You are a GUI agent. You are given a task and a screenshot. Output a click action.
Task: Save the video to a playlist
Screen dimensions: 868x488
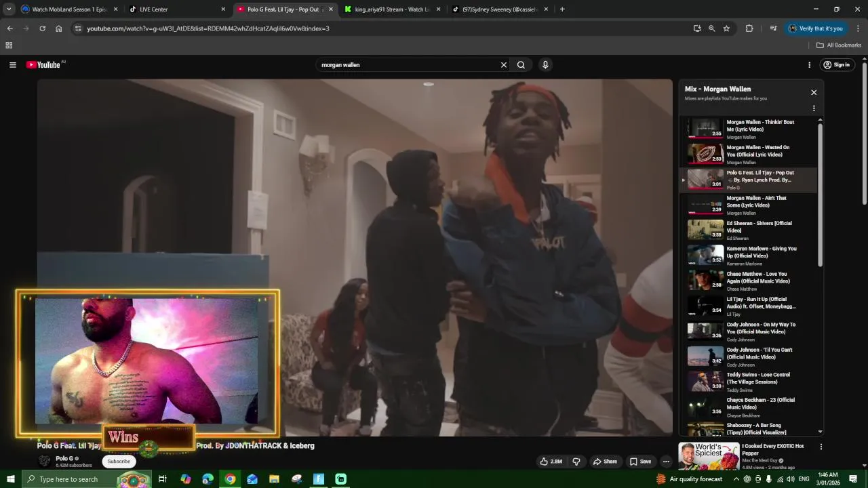[640, 462]
